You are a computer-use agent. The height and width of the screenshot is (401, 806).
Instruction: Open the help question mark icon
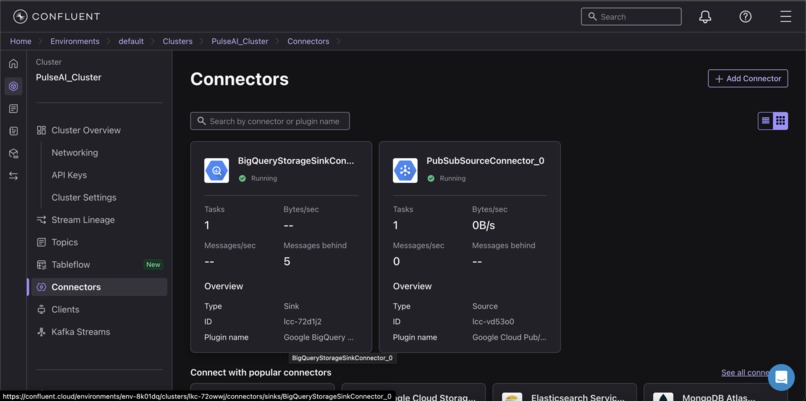click(745, 16)
